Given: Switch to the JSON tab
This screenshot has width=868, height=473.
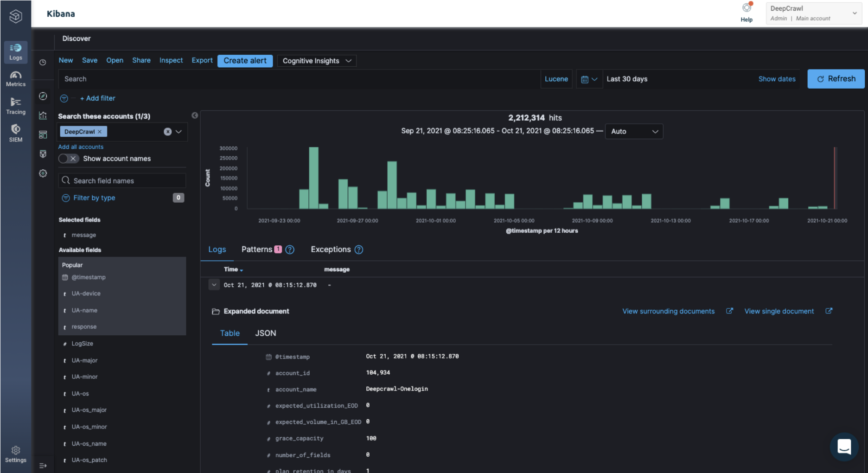Looking at the screenshot, I should tap(266, 333).
